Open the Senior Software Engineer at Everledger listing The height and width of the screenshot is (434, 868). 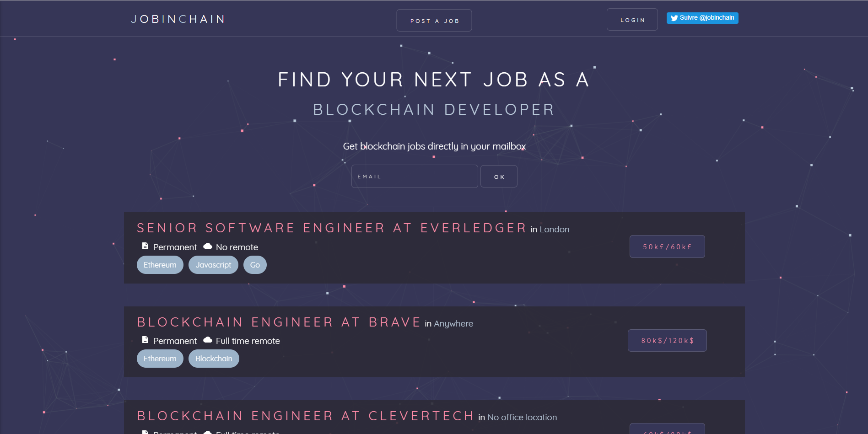[331, 228]
